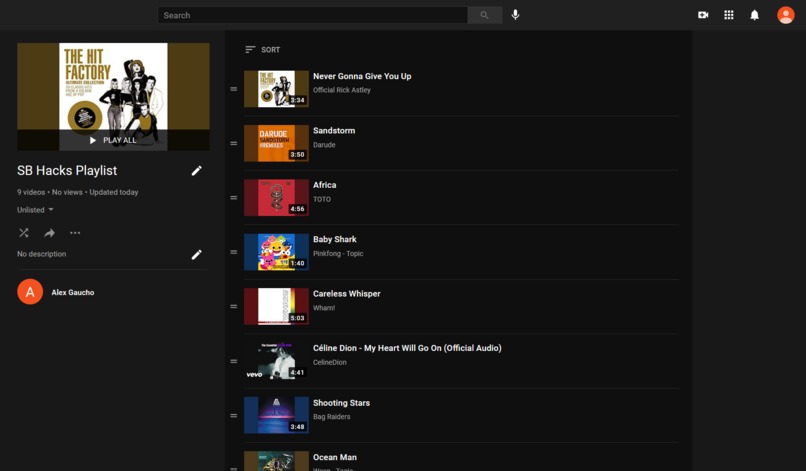Image resolution: width=806 pixels, height=471 pixels.
Task: Grab the drag handle for Careless Whisper
Action: (234, 307)
